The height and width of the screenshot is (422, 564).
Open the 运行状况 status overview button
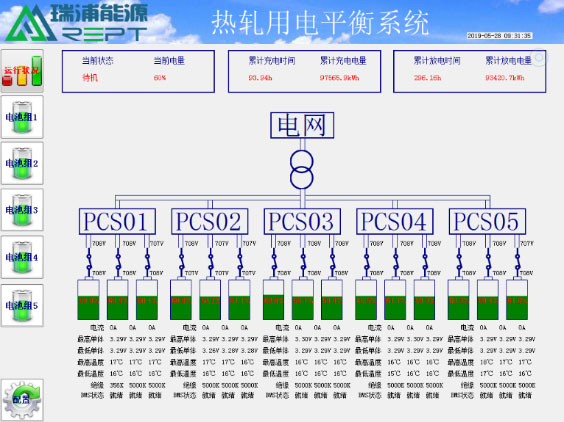pyautogui.click(x=22, y=71)
